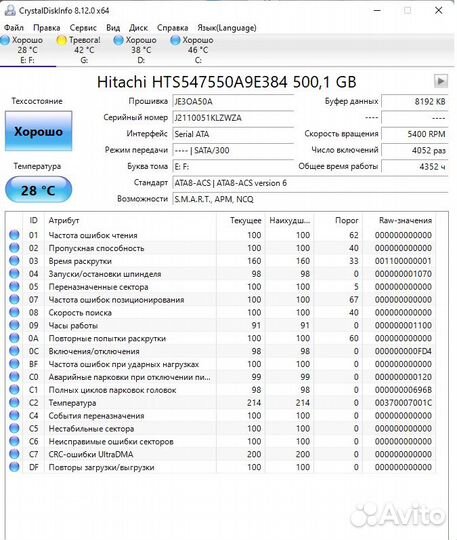This screenshot has width=457, height=540.
Task: Click the Raw-значения column header
Action: 399,220
